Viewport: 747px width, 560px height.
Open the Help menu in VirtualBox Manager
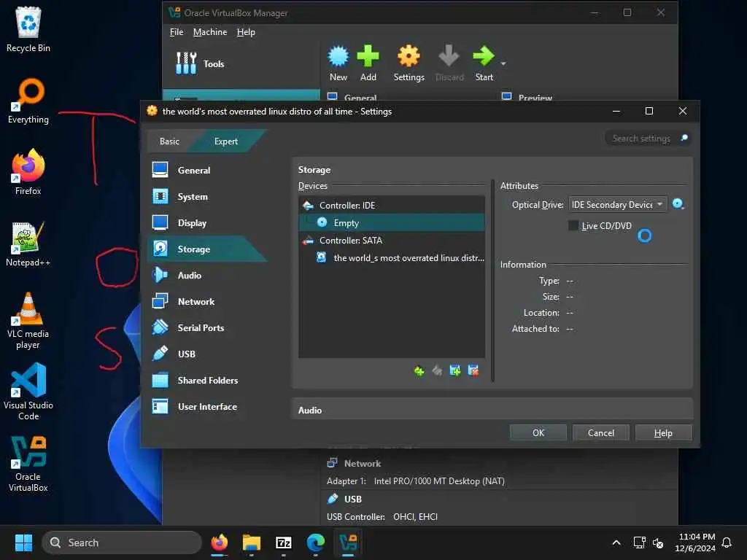click(246, 32)
